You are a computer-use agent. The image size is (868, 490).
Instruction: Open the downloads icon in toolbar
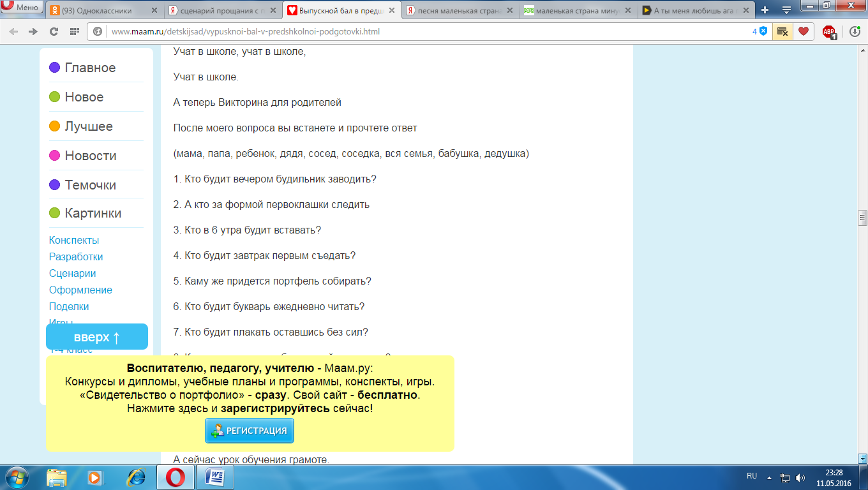[855, 31]
